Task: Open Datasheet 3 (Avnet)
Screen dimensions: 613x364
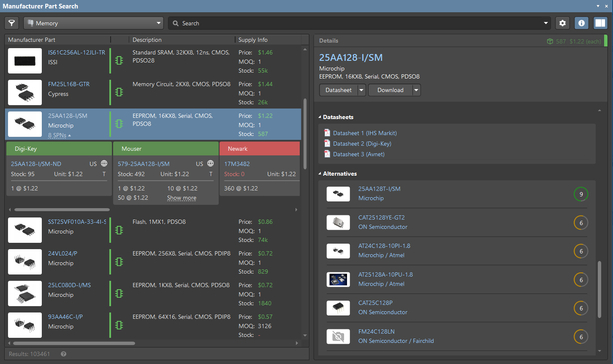Action: 359,154
